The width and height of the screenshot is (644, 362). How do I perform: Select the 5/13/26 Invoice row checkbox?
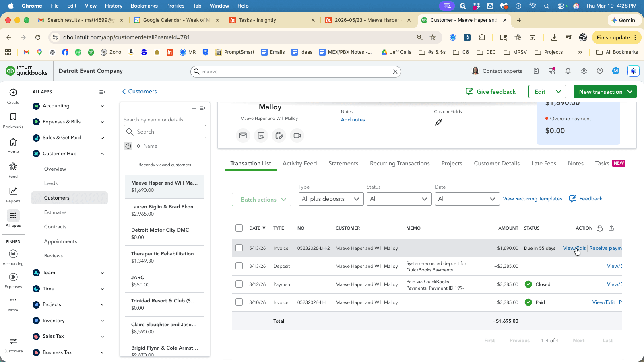point(239,248)
